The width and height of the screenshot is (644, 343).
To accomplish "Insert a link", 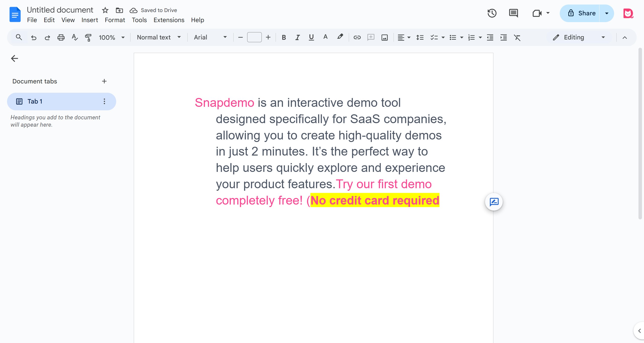I will [357, 37].
